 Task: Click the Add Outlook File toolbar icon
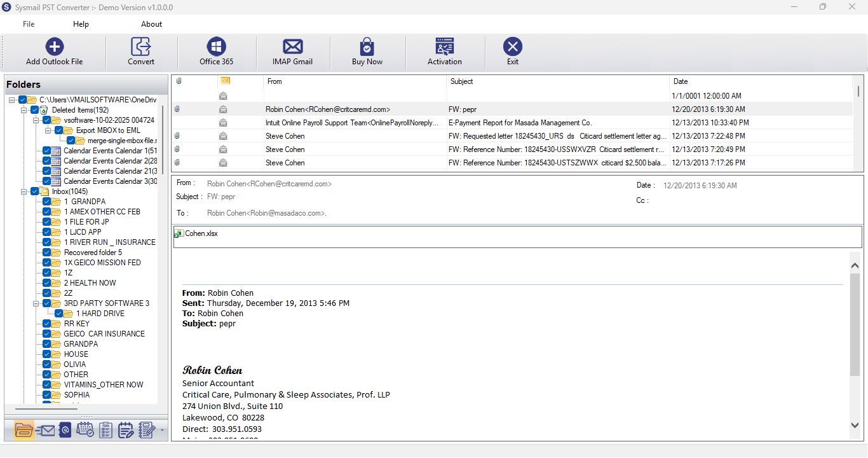click(55, 46)
